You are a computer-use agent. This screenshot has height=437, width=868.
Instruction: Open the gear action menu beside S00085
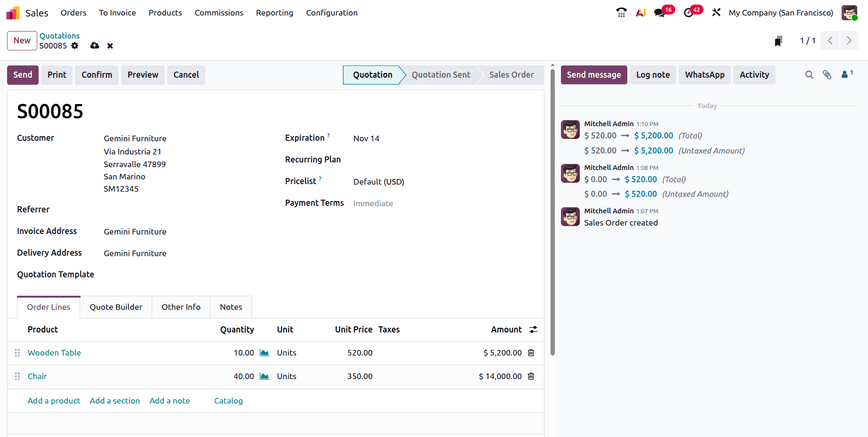coord(75,46)
